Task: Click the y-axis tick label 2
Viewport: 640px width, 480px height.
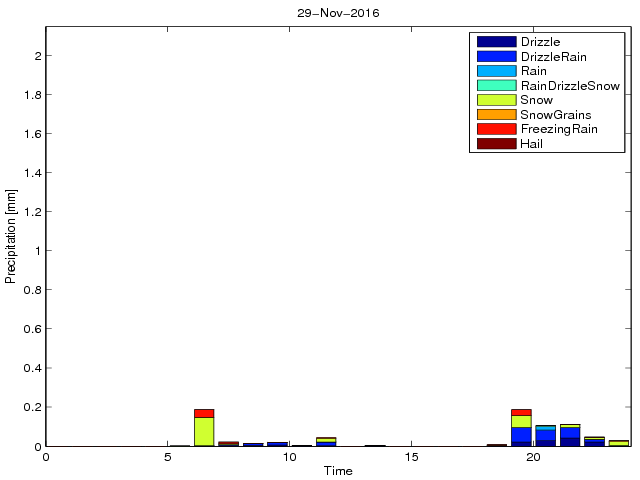Action: click(x=37, y=56)
